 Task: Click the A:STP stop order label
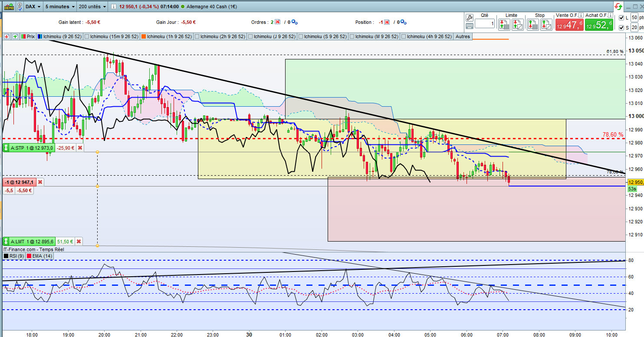(32, 148)
